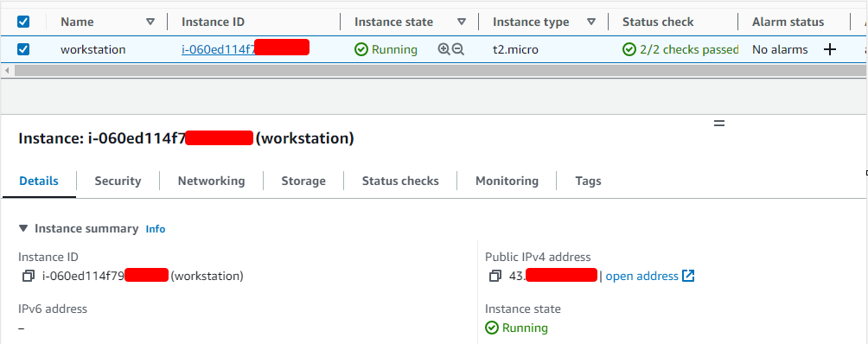This screenshot has width=868, height=344.
Task: Copy Instance ID using the copy icon
Action: [x=29, y=276]
